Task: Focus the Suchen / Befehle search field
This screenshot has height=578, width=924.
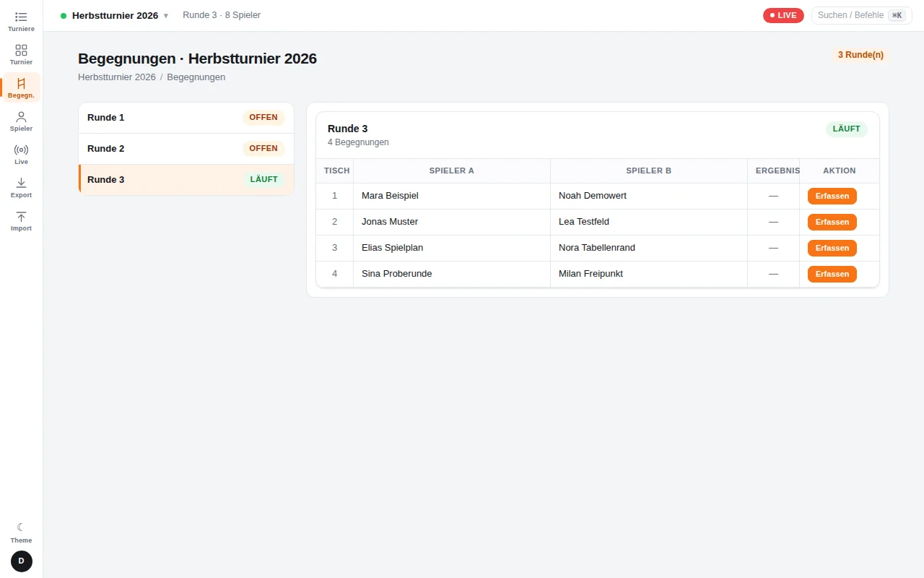Action: 861,15
